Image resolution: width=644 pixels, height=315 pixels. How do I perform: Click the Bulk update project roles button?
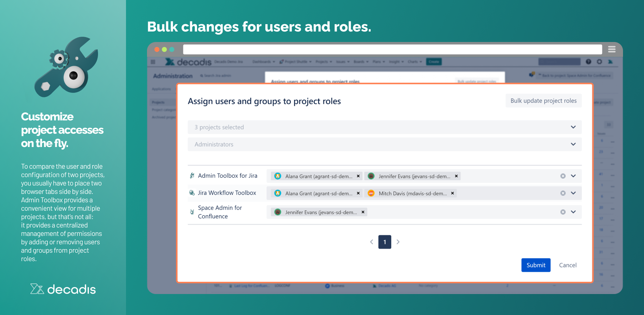[543, 101]
